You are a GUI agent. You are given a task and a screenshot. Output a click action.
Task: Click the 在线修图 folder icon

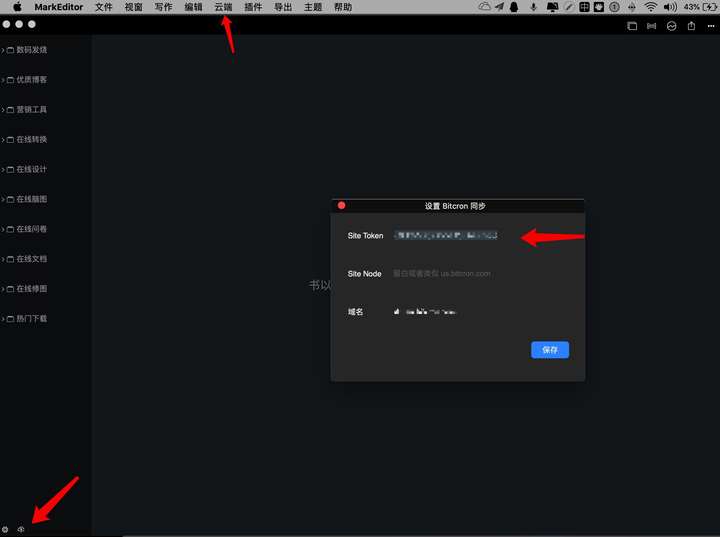pos(10,289)
